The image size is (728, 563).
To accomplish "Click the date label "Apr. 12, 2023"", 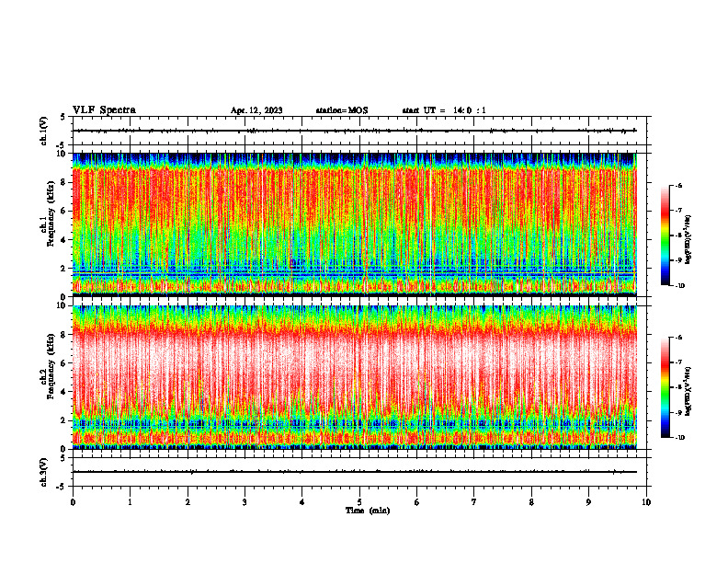I will click(x=256, y=110).
